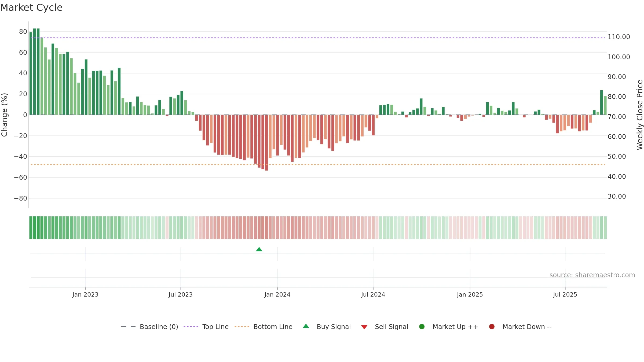Click the Jan 2023 axis label
644x362 pixels.
click(x=85, y=294)
